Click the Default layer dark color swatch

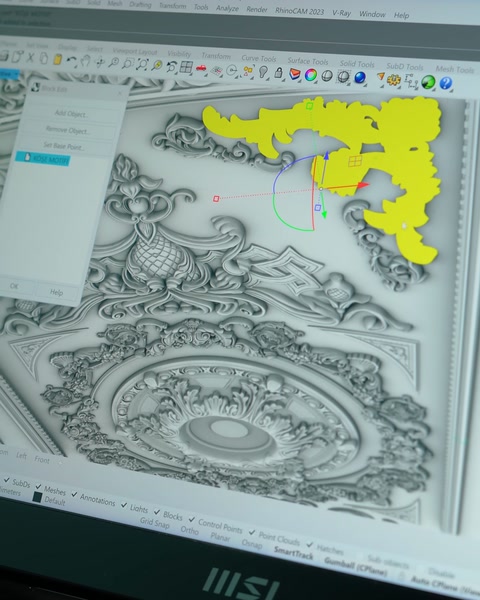(x=37, y=497)
